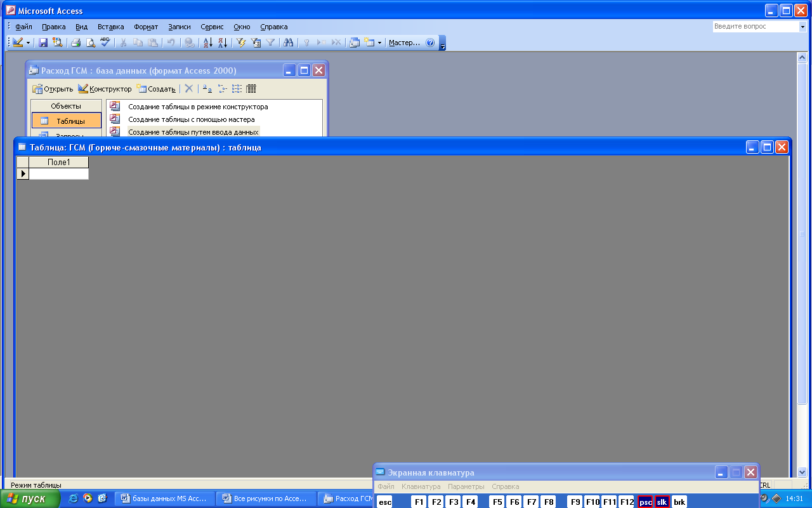Select Таблицы in Objects panel
812x508 pixels.
67,121
